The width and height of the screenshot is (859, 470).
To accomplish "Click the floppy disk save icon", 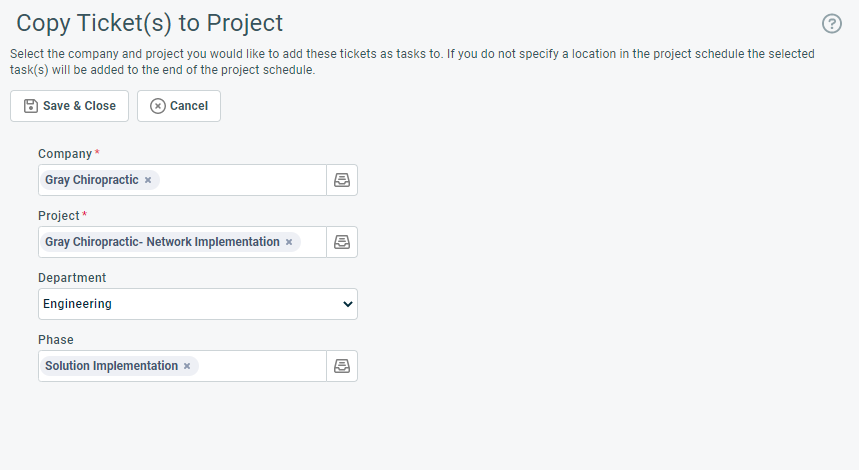I will pos(31,106).
